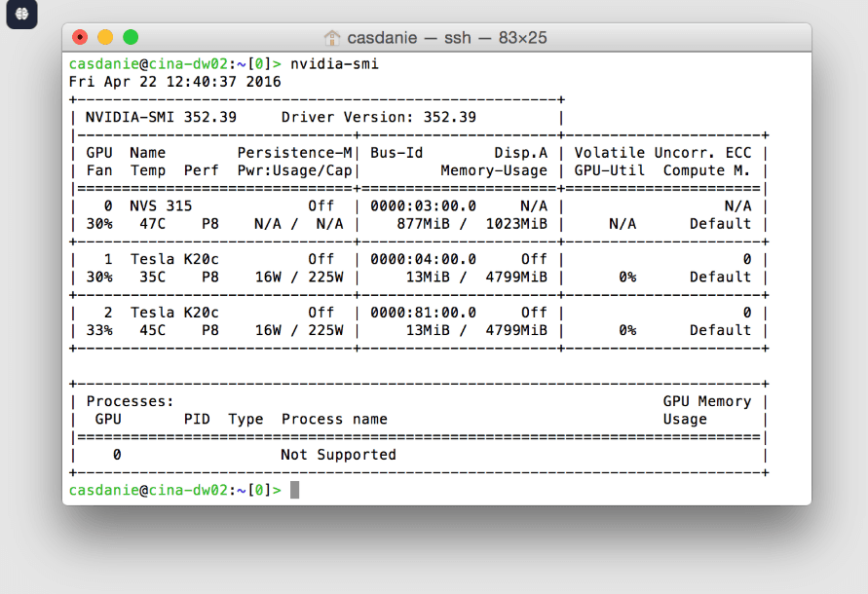Click the 'Memory-Usage' header
Viewport: 868px width, 594px height.
coord(494,170)
